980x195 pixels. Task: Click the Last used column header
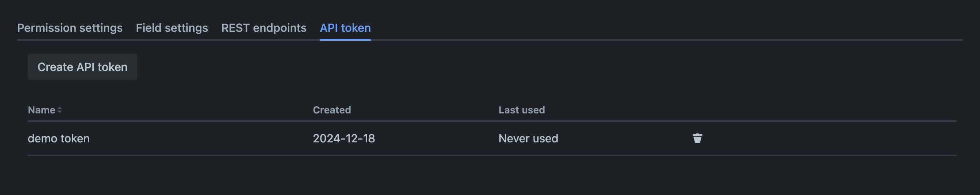coord(521,110)
